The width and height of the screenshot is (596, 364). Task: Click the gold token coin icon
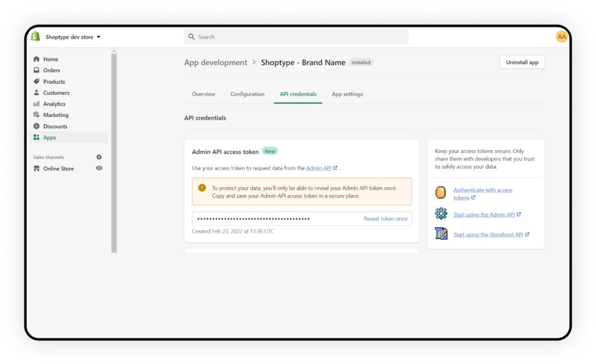pyautogui.click(x=441, y=193)
